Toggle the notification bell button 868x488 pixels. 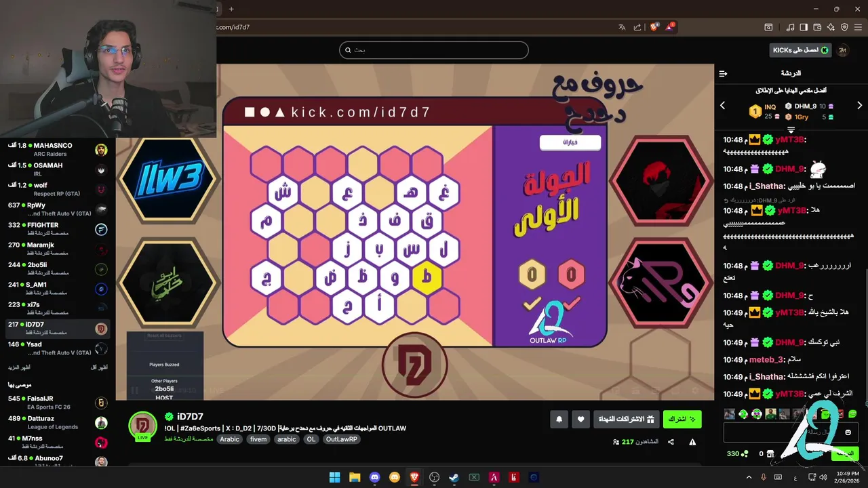[559, 420]
